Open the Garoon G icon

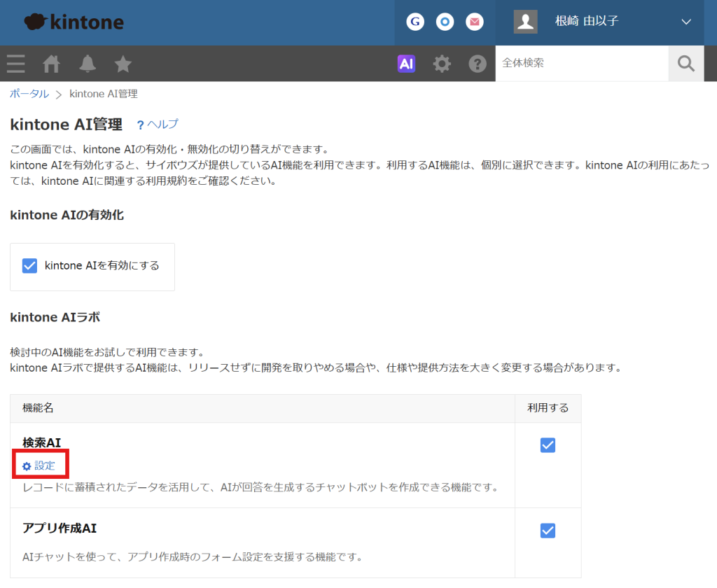pyautogui.click(x=415, y=22)
